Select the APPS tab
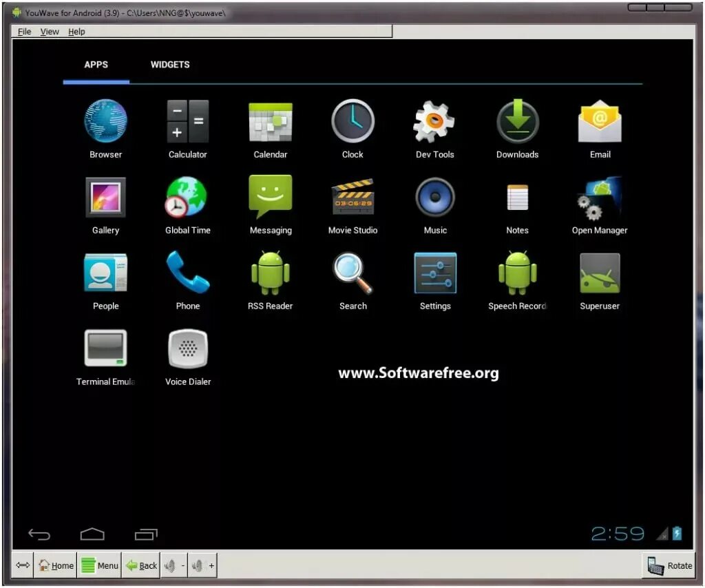 tap(96, 65)
